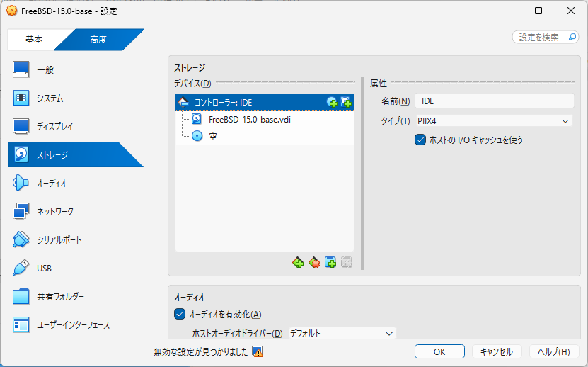The image size is (588, 367).
Task: Click the search magnifier icon
Action: click(572, 37)
